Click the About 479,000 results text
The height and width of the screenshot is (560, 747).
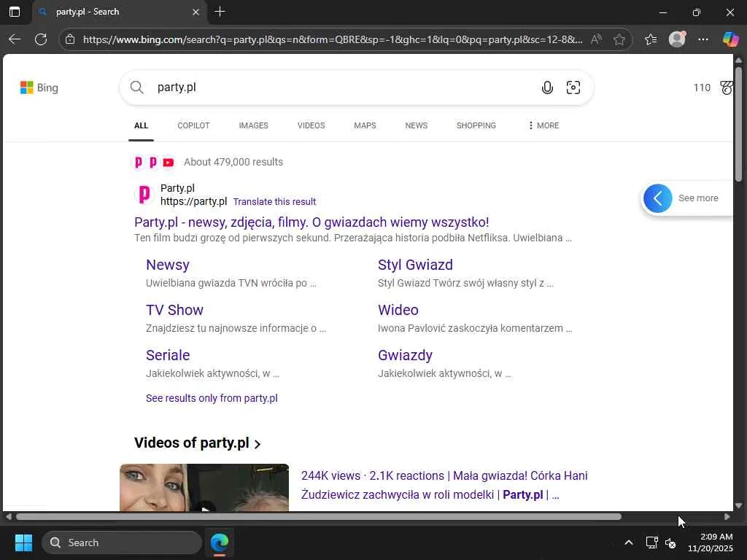pyautogui.click(x=233, y=163)
